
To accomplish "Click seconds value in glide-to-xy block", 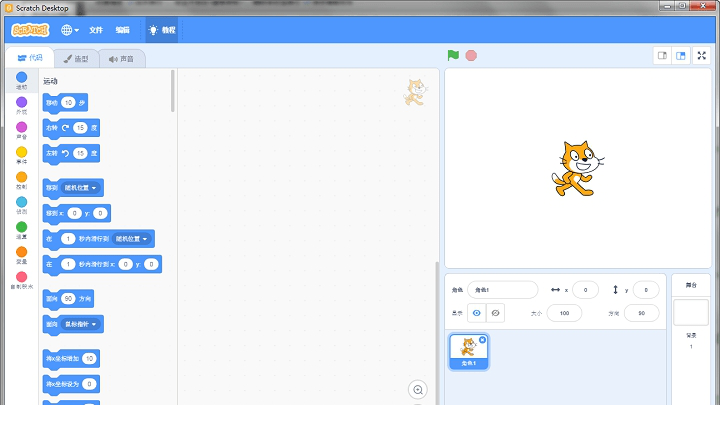I will (x=68, y=264).
